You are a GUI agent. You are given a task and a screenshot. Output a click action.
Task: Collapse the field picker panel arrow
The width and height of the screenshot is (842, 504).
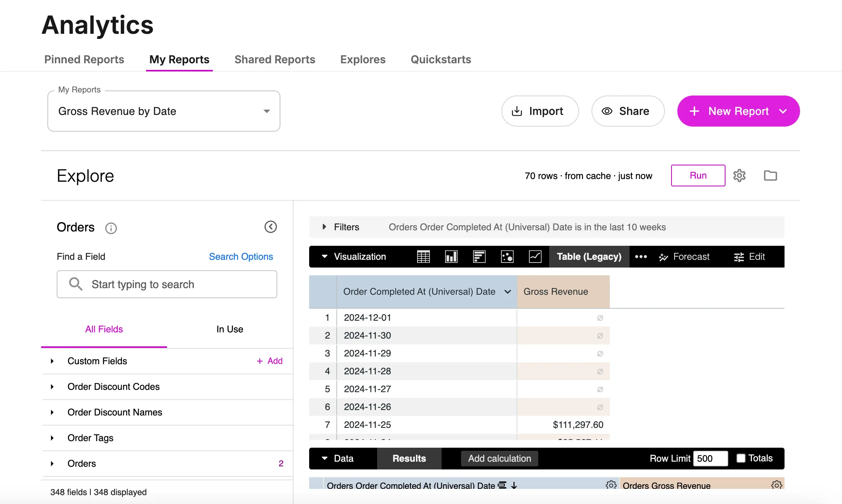[x=271, y=227]
